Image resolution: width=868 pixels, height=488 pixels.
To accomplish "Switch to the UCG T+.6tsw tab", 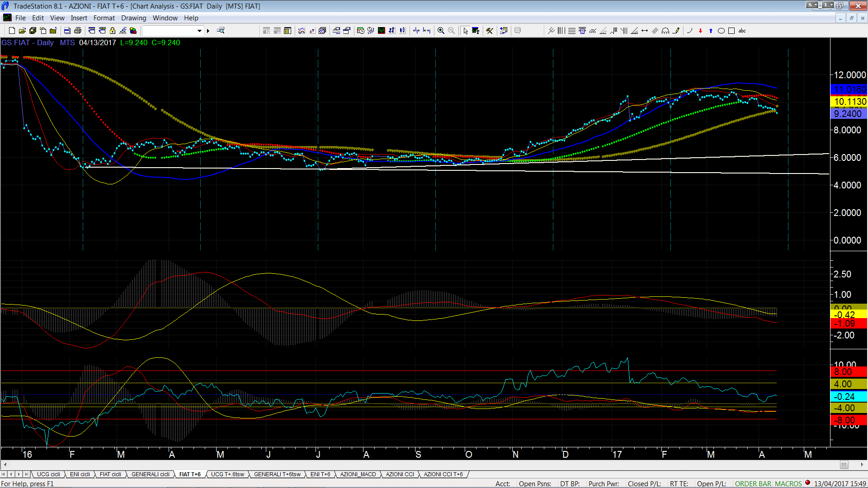I will click(227, 474).
